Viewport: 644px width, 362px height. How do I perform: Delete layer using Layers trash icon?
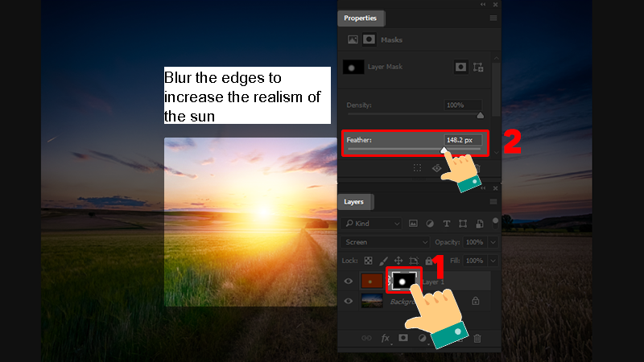[477, 338]
